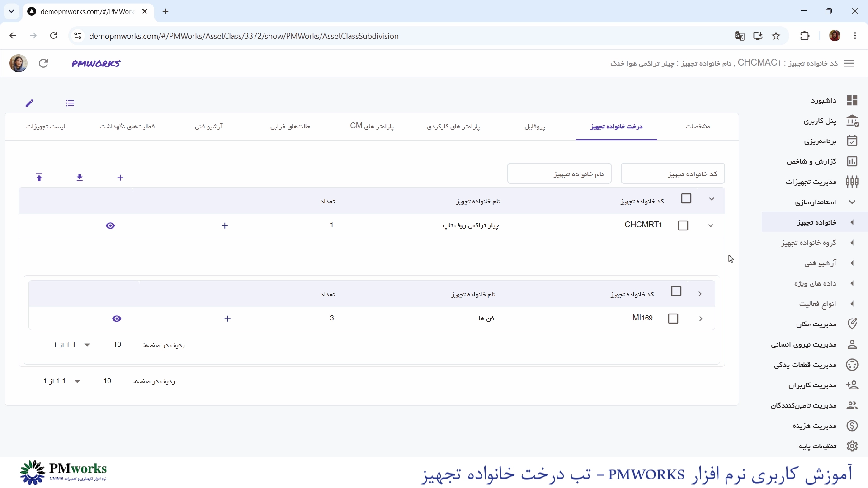Open the outer table rows-per-page dropdown
Image resolution: width=868 pixels, height=488 pixels.
coord(77,381)
